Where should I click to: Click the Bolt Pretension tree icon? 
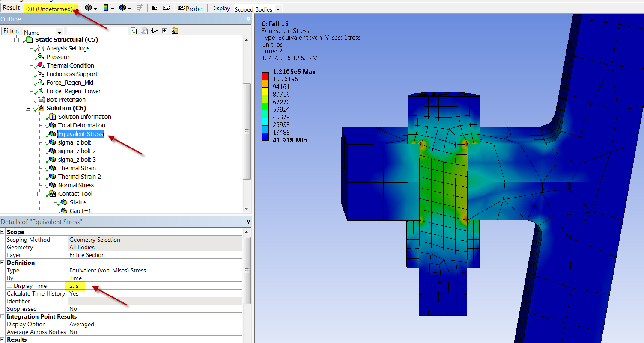point(42,100)
